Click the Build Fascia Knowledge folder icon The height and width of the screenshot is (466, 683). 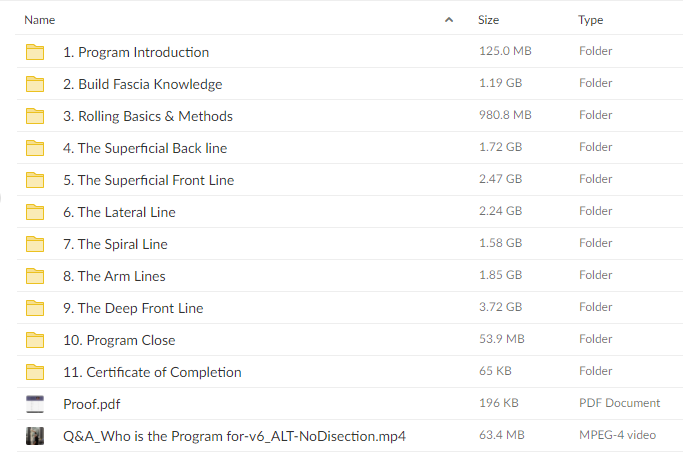[35, 84]
